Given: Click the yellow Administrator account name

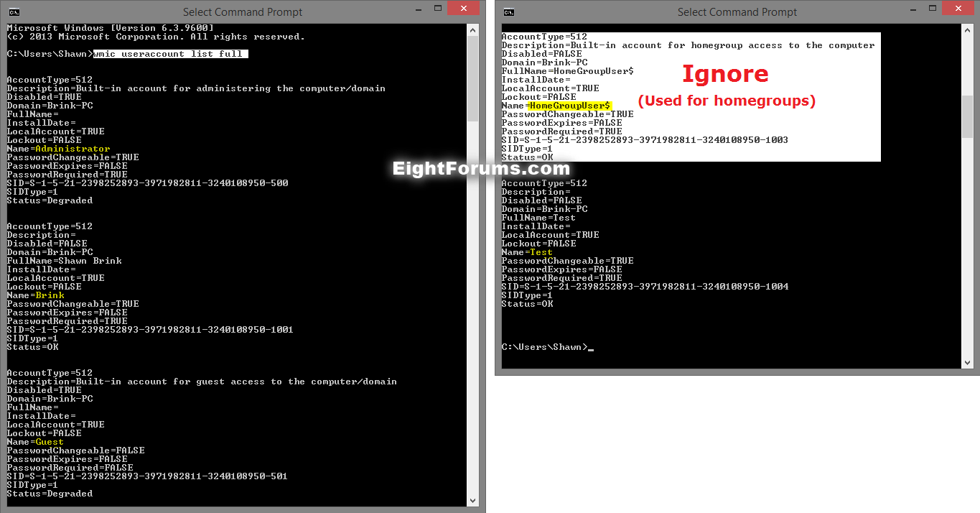Looking at the screenshot, I should pos(73,149).
